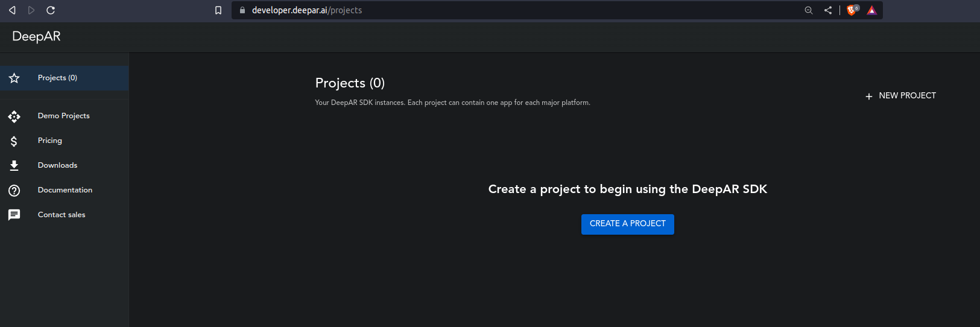Click the CREATE A PROJECT button
Screen dimensions: 980x327
[628, 224]
